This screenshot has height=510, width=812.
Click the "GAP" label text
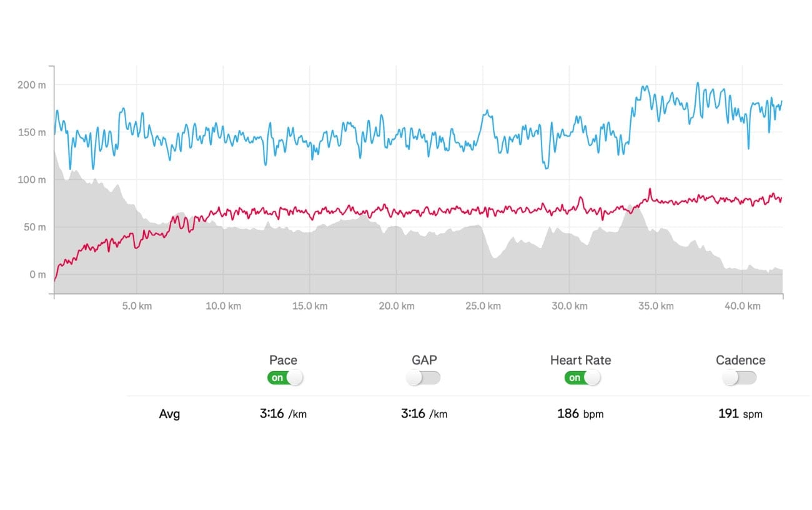pos(424,360)
